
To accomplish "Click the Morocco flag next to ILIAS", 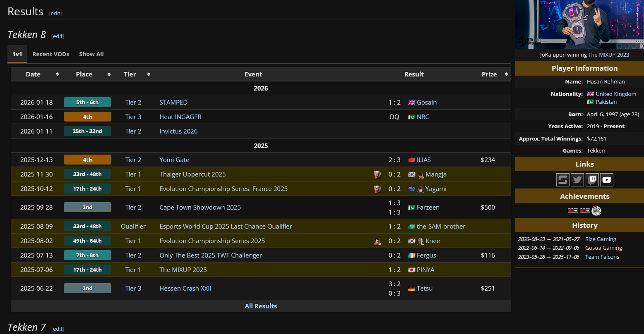I will [x=411, y=160].
